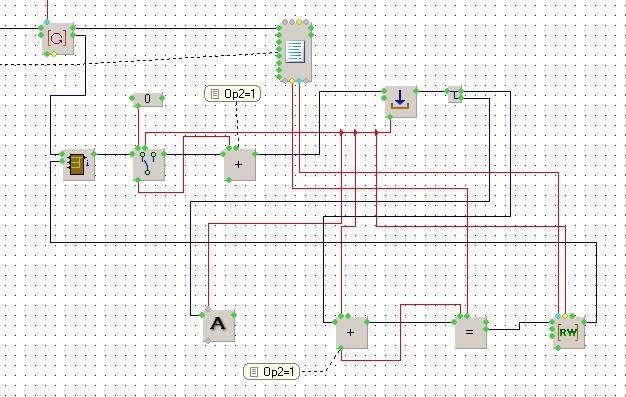Select the switch selector block
Viewport: 626px width, 397px height.
(x=149, y=164)
